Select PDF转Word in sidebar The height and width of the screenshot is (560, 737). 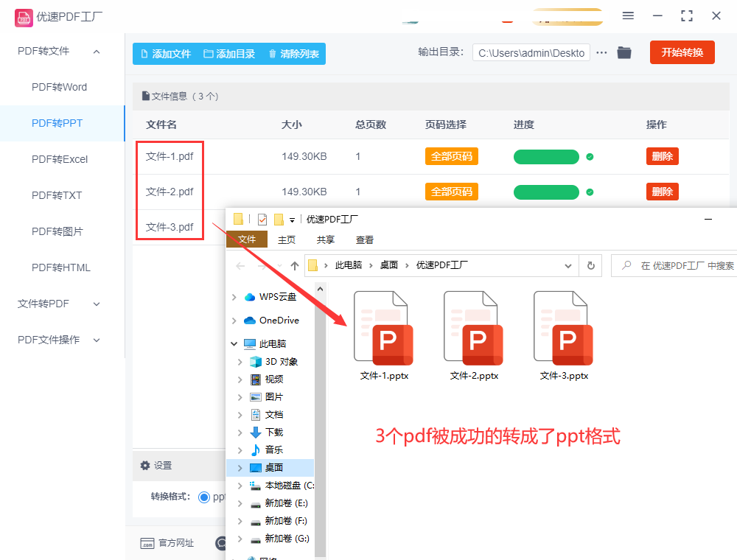coord(59,88)
